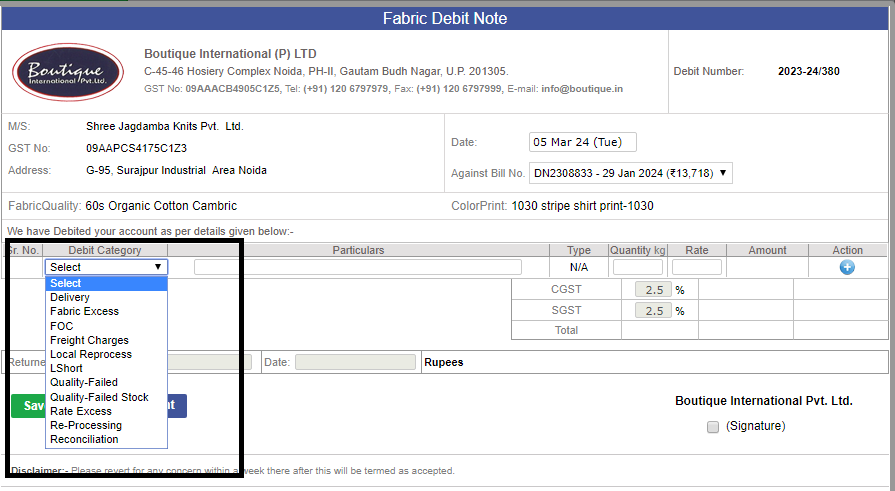Click fabric quality 60s Organic Cotton Cambric

[161, 206]
